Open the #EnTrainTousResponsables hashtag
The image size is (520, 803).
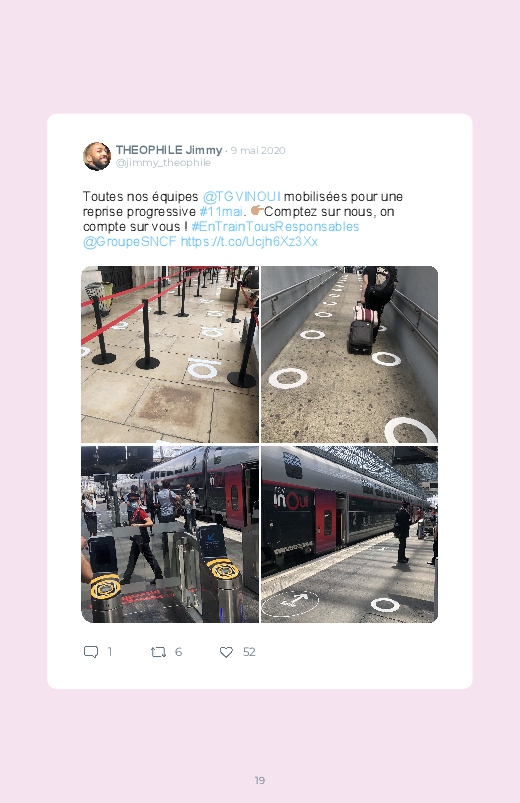[x=275, y=226]
